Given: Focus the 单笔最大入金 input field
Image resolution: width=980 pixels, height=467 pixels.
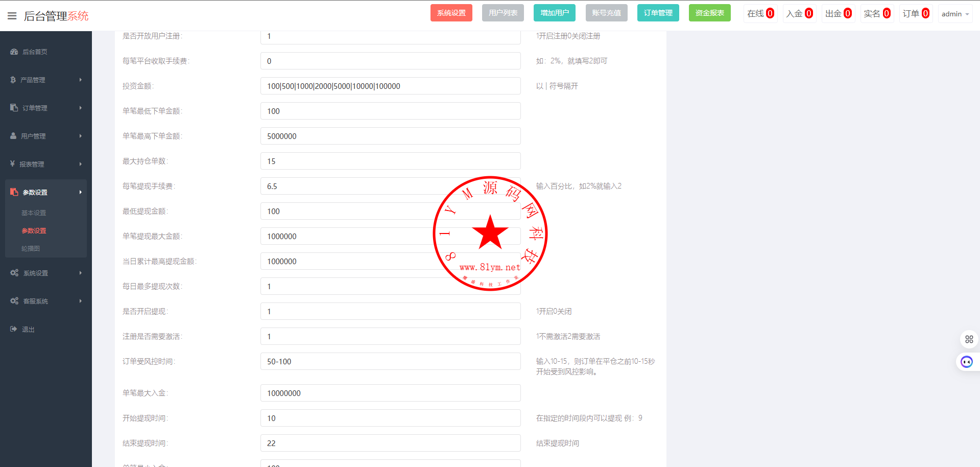Looking at the screenshot, I should [x=391, y=393].
